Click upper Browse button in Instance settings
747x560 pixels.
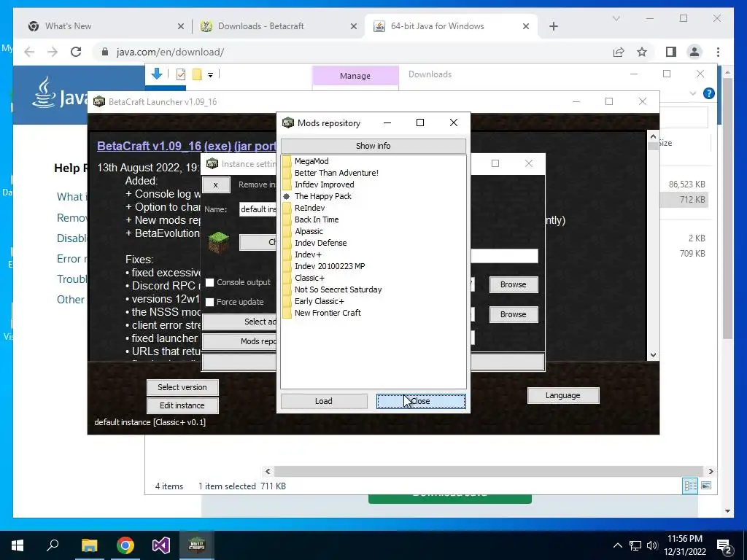pyautogui.click(x=513, y=284)
